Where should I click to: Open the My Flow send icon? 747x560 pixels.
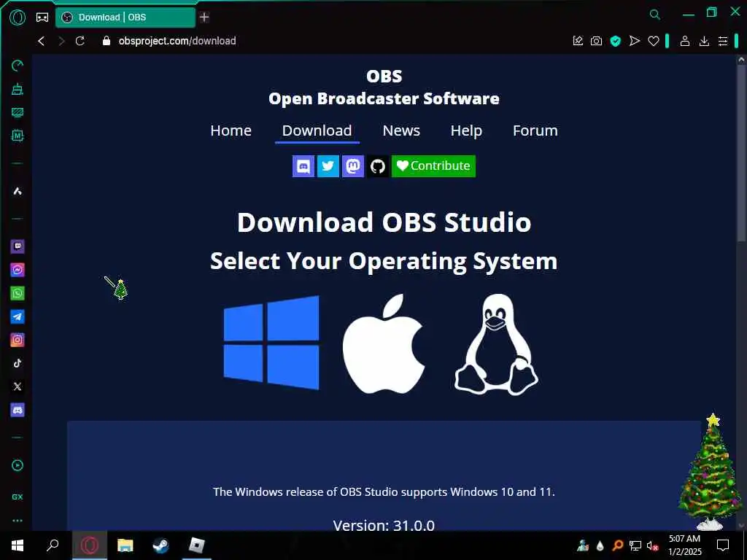(635, 41)
